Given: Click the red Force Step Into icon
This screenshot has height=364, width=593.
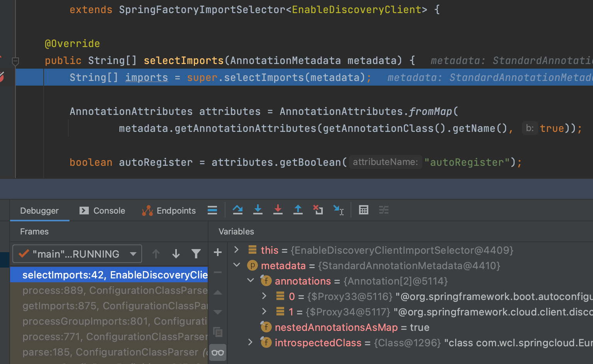Looking at the screenshot, I should point(278,210).
